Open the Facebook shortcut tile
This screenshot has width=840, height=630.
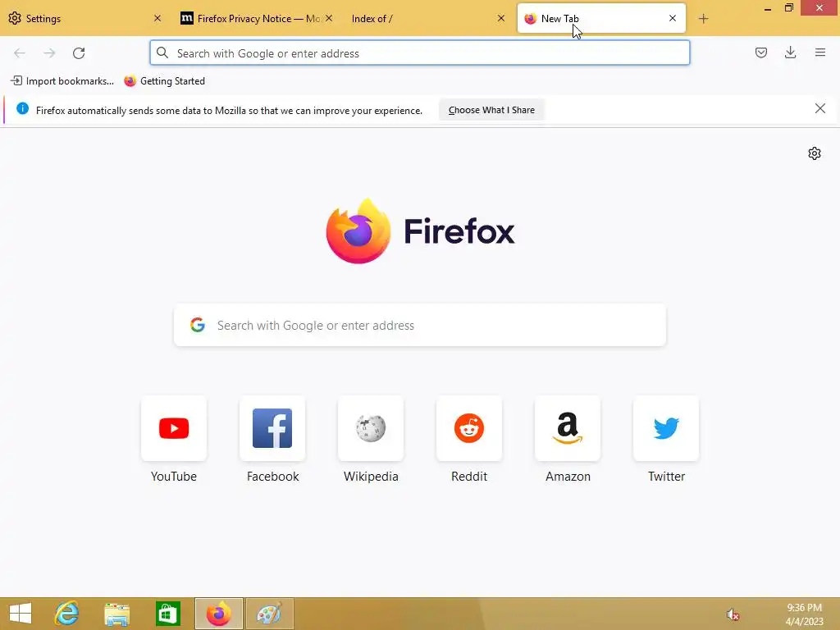(x=272, y=428)
